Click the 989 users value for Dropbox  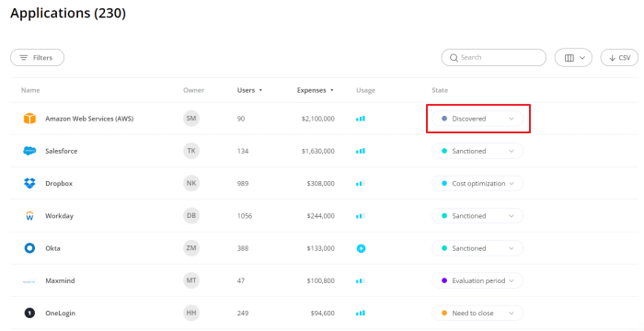coord(243,184)
